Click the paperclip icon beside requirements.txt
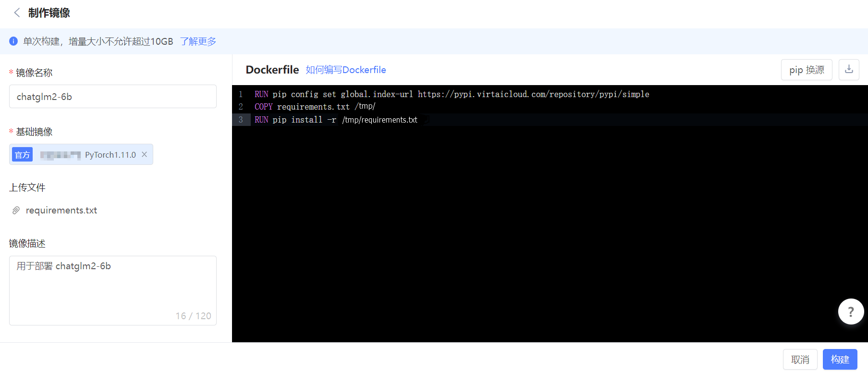The height and width of the screenshot is (374, 868). click(16, 211)
